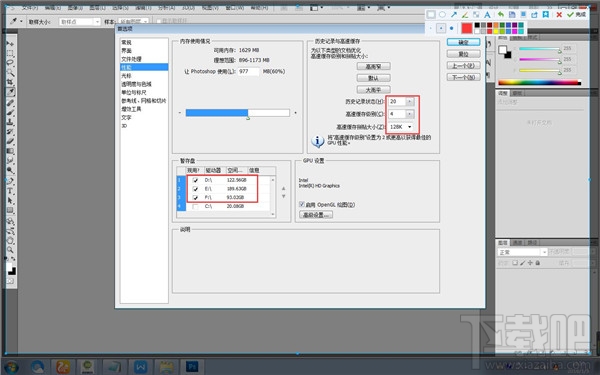The width and height of the screenshot is (600, 375).
Task: Choose the text annotation tool
Action: [487, 15]
